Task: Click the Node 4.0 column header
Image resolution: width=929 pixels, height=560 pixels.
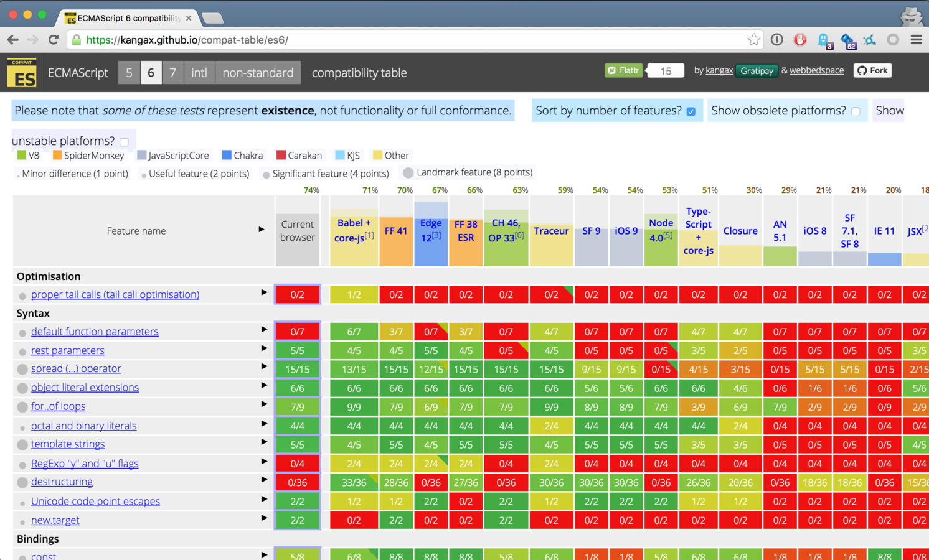Action: pos(661,231)
